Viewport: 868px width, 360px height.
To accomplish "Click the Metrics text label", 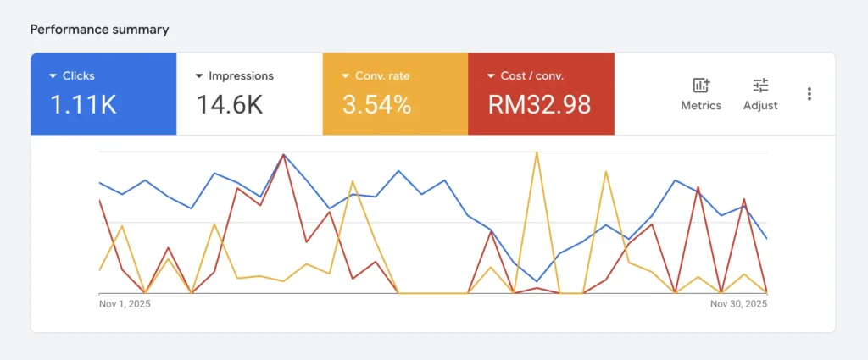I will pos(701,106).
